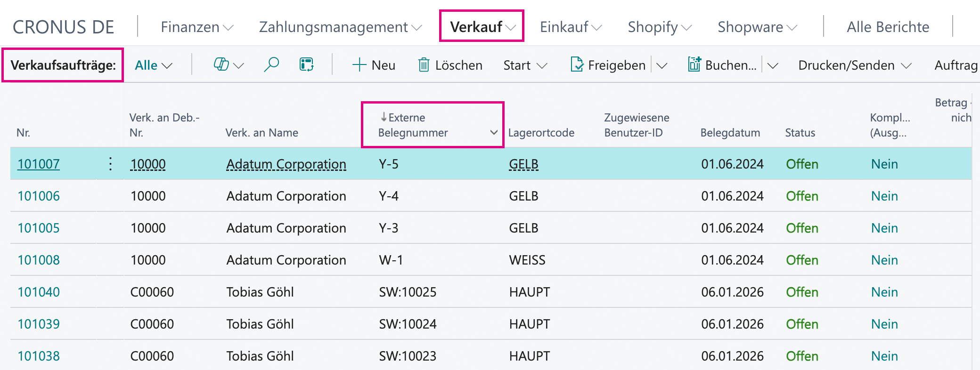Viewport: 980px width, 370px height.
Task: Open the list analysis mode icon
Action: [307, 64]
